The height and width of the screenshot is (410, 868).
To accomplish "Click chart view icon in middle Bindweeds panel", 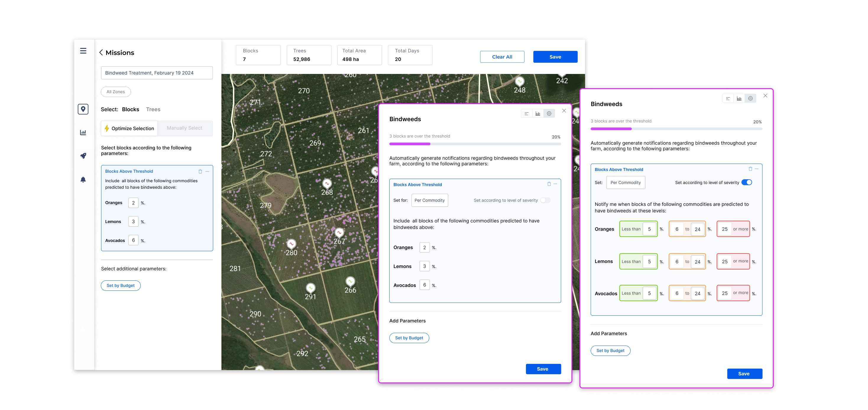I will coord(537,114).
